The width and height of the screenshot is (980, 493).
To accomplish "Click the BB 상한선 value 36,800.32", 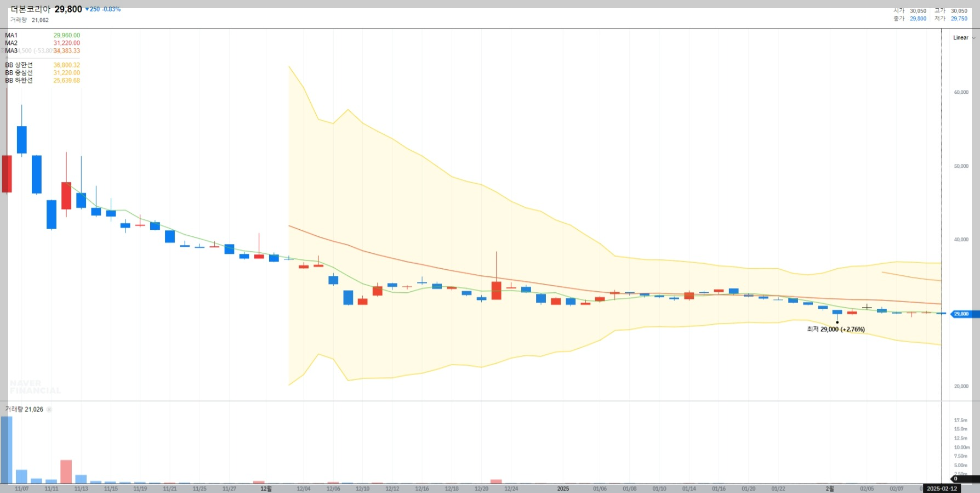I will coord(66,65).
